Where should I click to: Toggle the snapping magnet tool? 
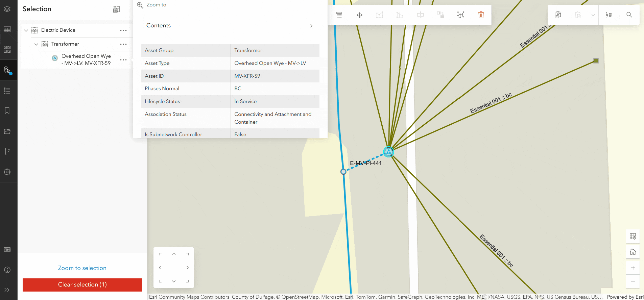[609, 15]
